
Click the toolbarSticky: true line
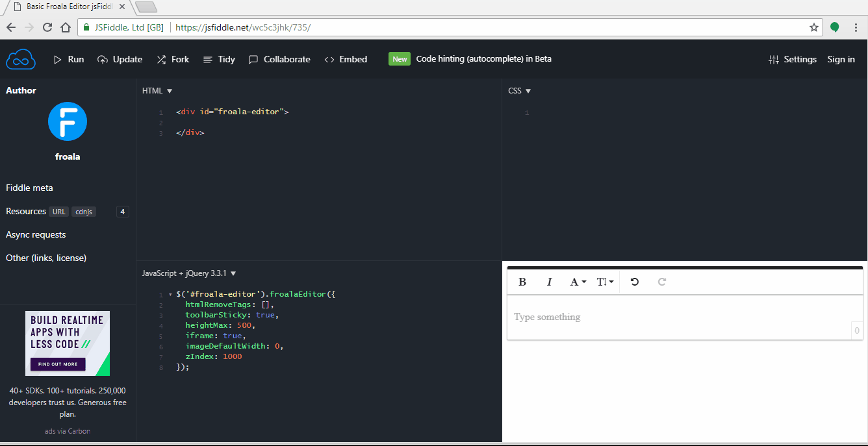[x=232, y=315]
